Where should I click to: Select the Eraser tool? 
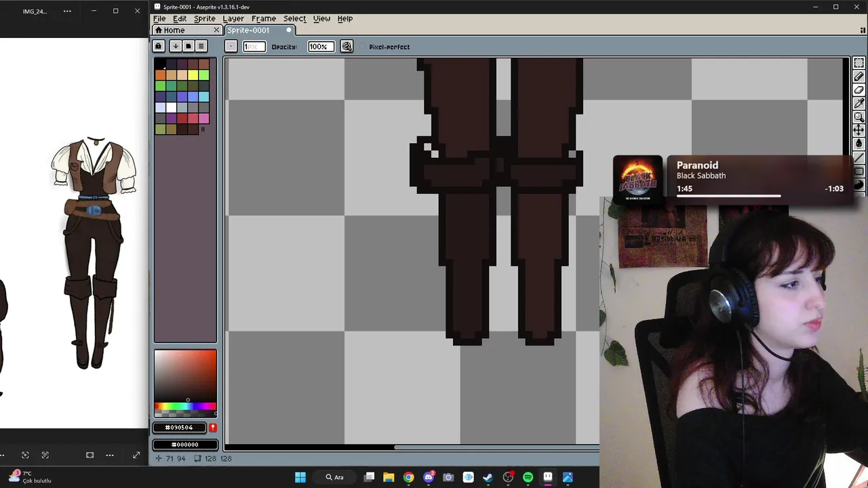click(x=859, y=90)
